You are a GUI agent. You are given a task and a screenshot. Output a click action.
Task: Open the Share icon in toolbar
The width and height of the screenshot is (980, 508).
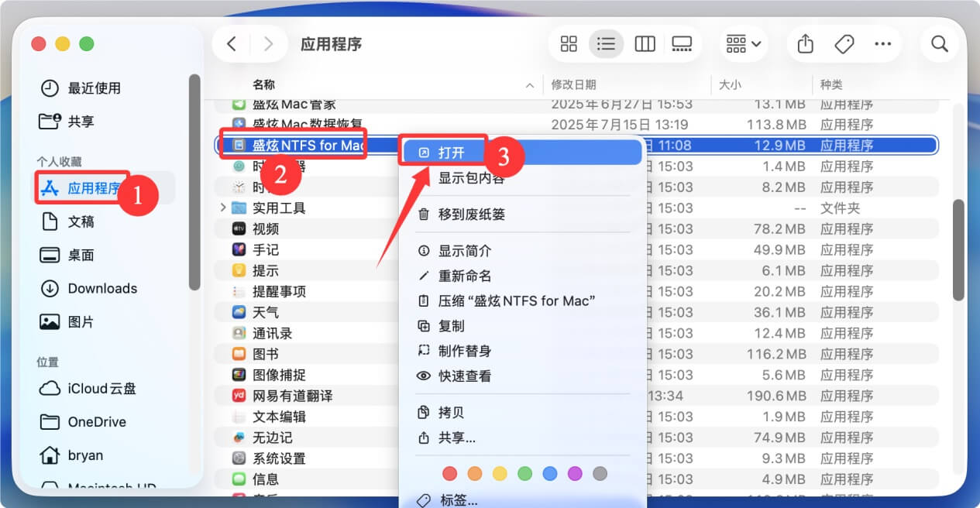(x=804, y=44)
